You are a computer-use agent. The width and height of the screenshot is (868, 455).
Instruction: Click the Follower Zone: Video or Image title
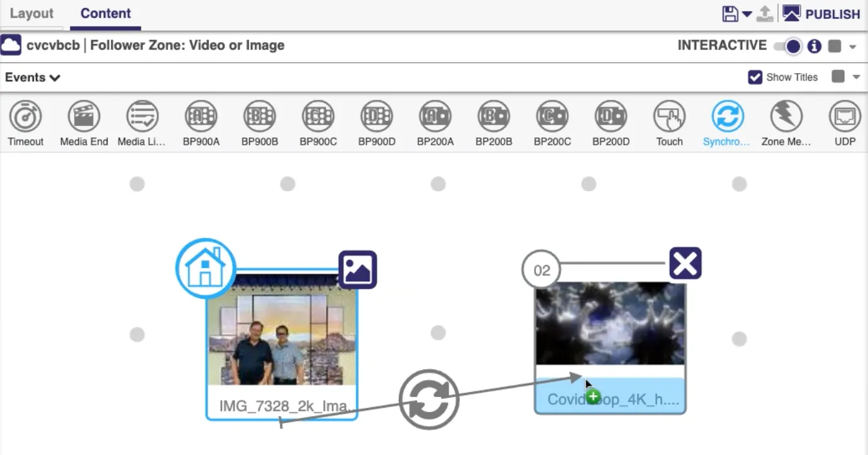coord(187,45)
